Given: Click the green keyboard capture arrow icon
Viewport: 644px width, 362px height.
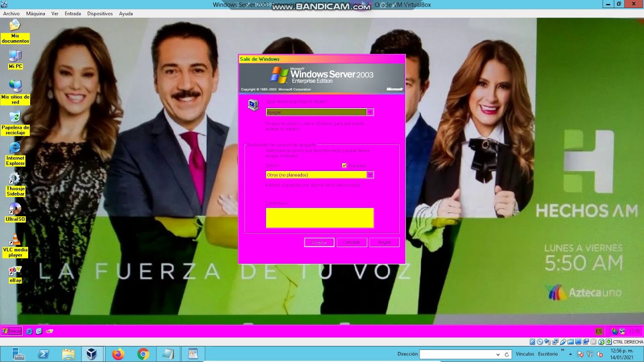Looking at the screenshot, I should [x=609, y=342].
